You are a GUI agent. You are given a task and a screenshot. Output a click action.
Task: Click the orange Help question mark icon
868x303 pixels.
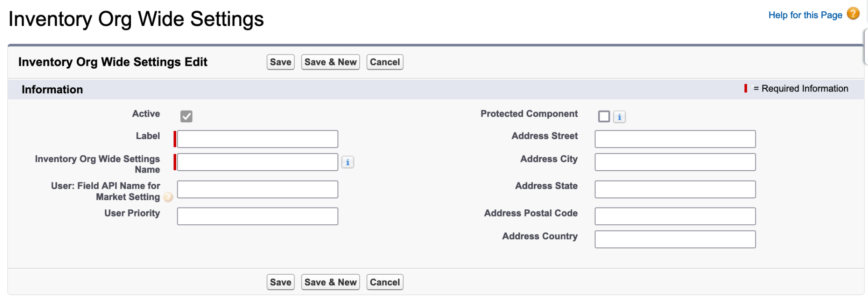tap(853, 14)
